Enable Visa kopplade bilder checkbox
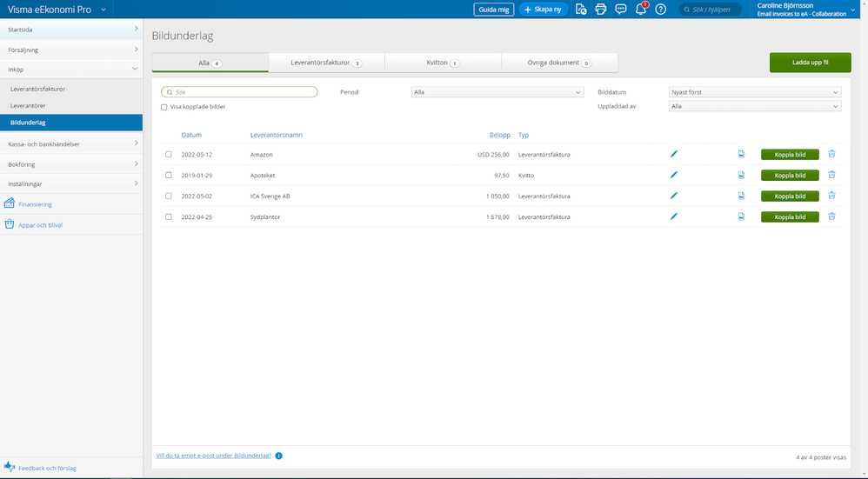This screenshot has width=868, height=479. tap(164, 107)
